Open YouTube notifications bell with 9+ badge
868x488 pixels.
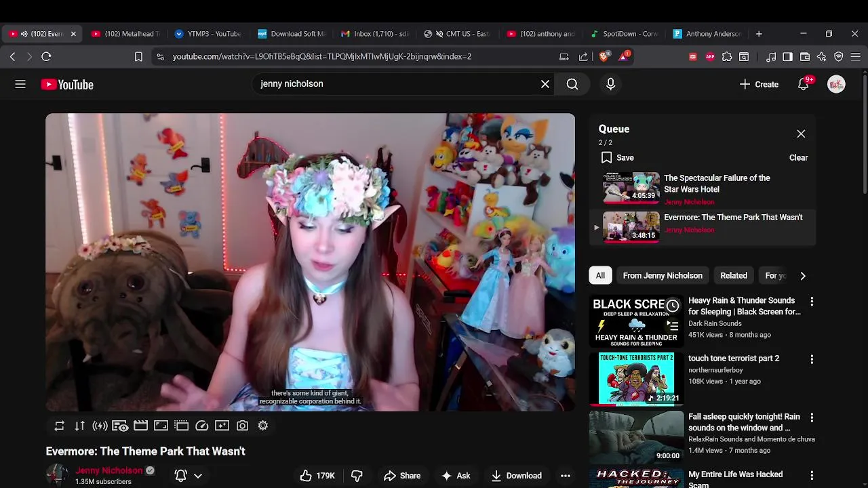coord(804,84)
